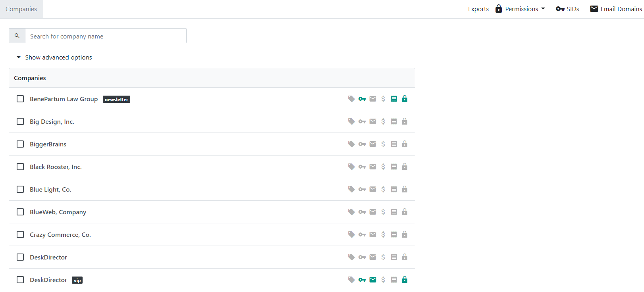Click the envelope icon for BenePartum Law Group

click(373, 99)
